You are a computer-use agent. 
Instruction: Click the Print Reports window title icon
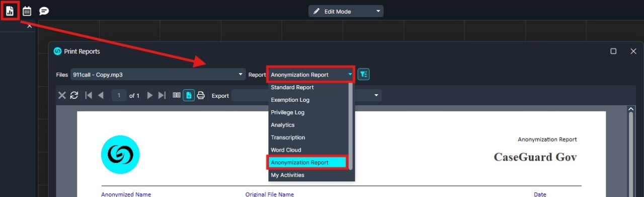(57, 51)
